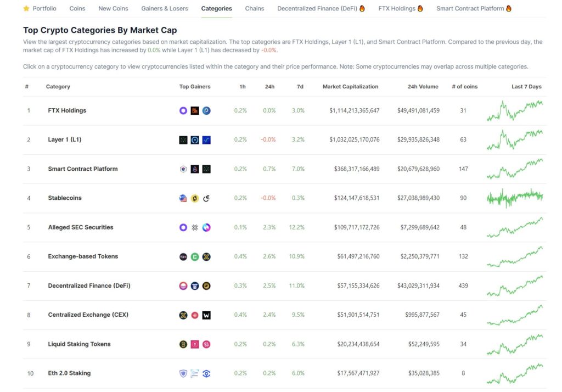This screenshot has width=562, height=392.
Task: Open the FTX Holdings category in the table
Action: (x=67, y=110)
